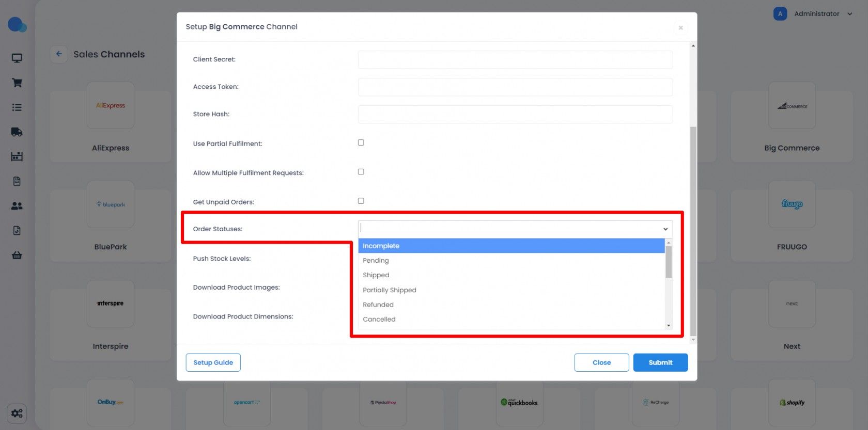
Task: Select the OpenCart channel logo
Action: pos(247,402)
